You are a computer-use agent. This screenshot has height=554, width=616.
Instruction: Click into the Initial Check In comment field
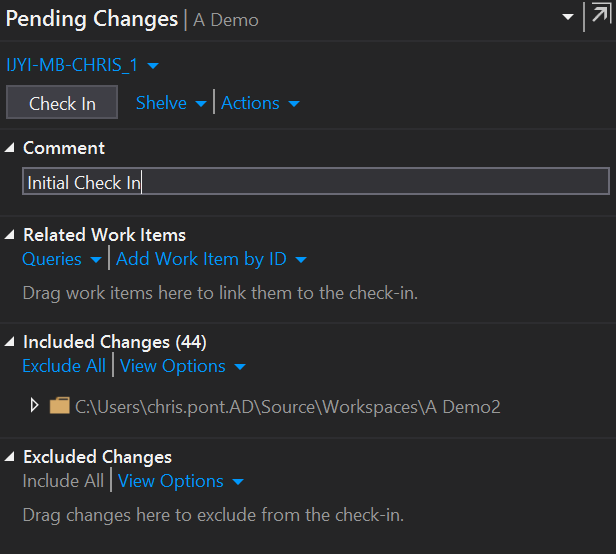point(316,181)
